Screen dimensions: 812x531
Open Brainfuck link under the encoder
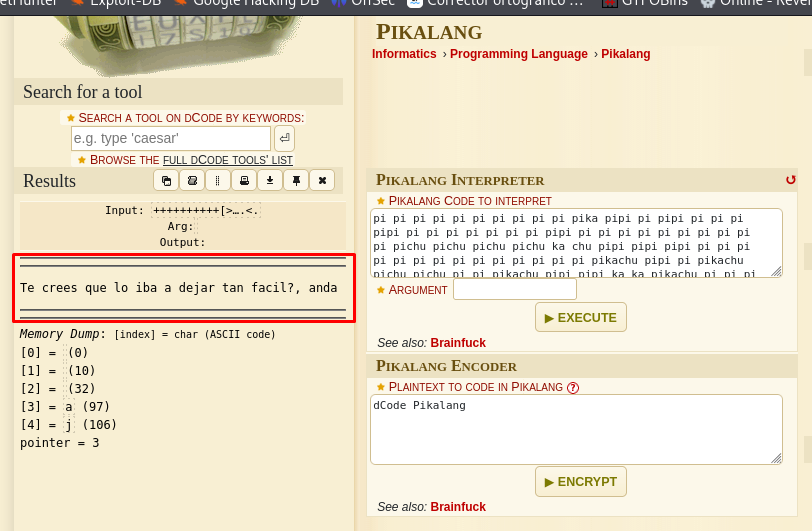tap(458, 507)
